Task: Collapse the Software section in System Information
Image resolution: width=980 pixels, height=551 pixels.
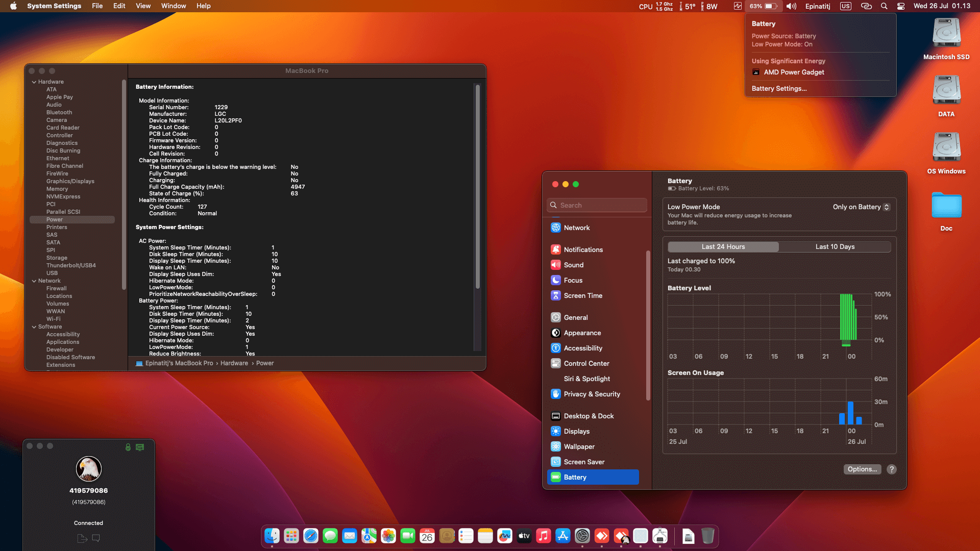Action: point(34,327)
